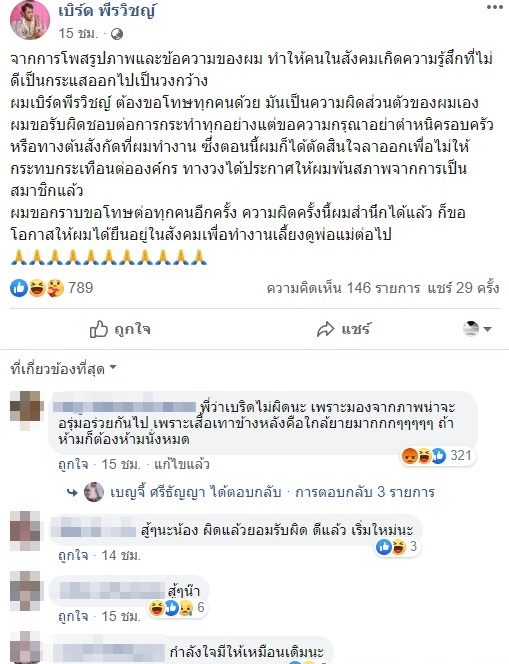Image resolution: width=509 pixels, height=664 pixels.
Task: View reactions with count 3 on the second comment
Action: coord(397,547)
